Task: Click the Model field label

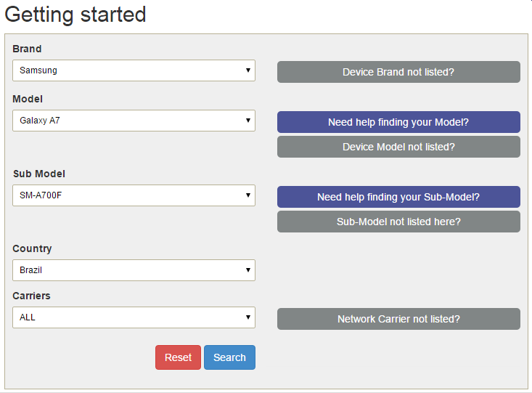Action: click(x=28, y=99)
